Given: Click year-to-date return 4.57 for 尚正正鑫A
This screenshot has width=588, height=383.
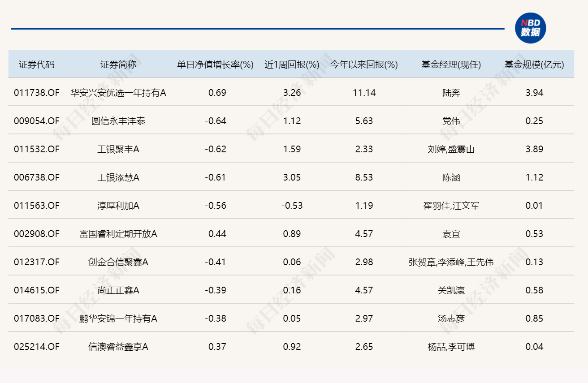Looking at the screenshot, I should click(364, 290).
